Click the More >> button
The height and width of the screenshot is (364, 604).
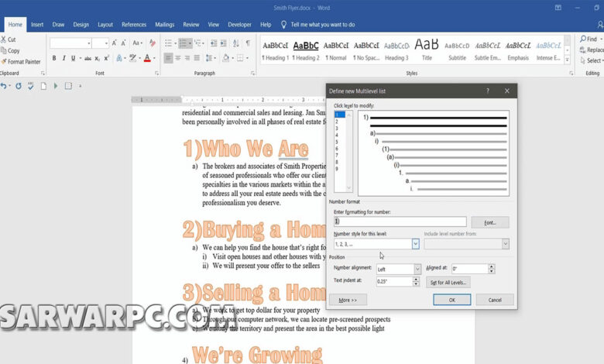(x=348, y=300)
